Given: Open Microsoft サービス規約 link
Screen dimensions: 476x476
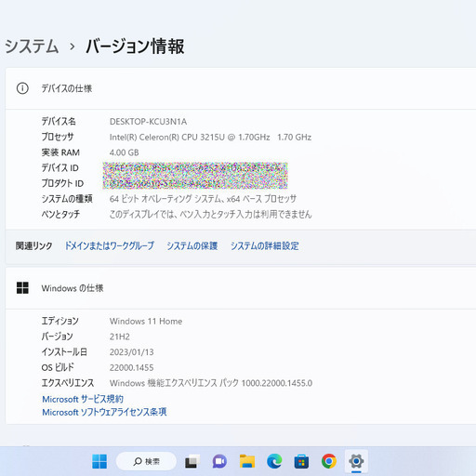Looking at the screenshot, I should pyautogui.click(x=83, y=399).
